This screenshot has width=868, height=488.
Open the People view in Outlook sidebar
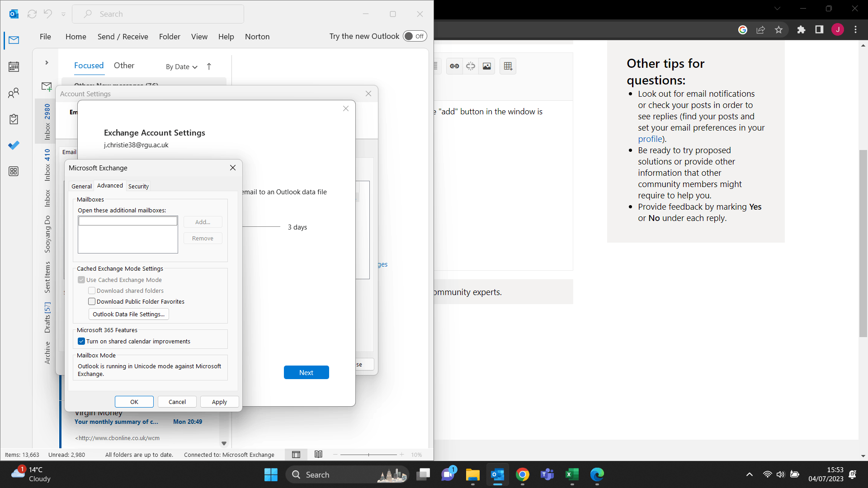[14, 93]
